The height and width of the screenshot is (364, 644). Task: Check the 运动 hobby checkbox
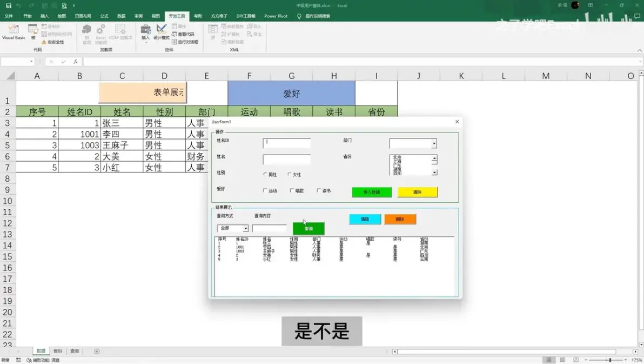point(265,191)
